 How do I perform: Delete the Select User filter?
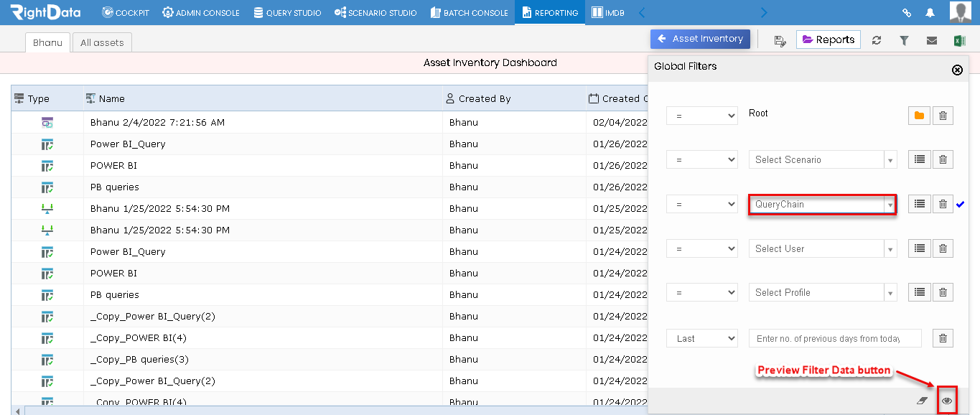point(943,248)
